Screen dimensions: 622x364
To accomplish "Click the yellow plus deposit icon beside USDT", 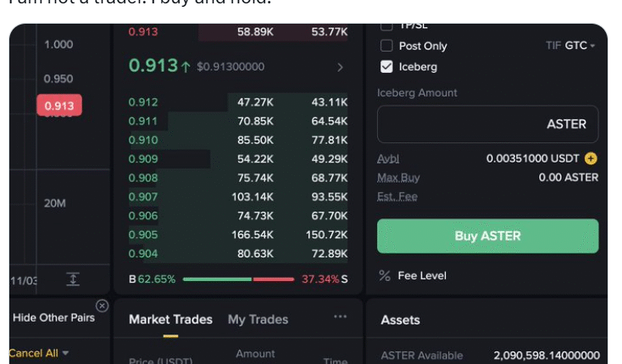I will coord(591,158).
